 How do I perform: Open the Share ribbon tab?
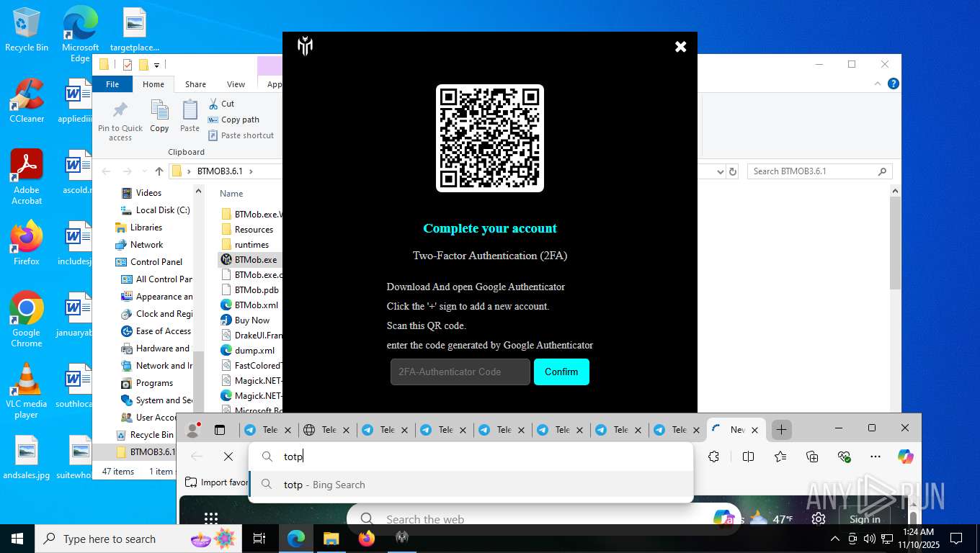tap(195, 84)
